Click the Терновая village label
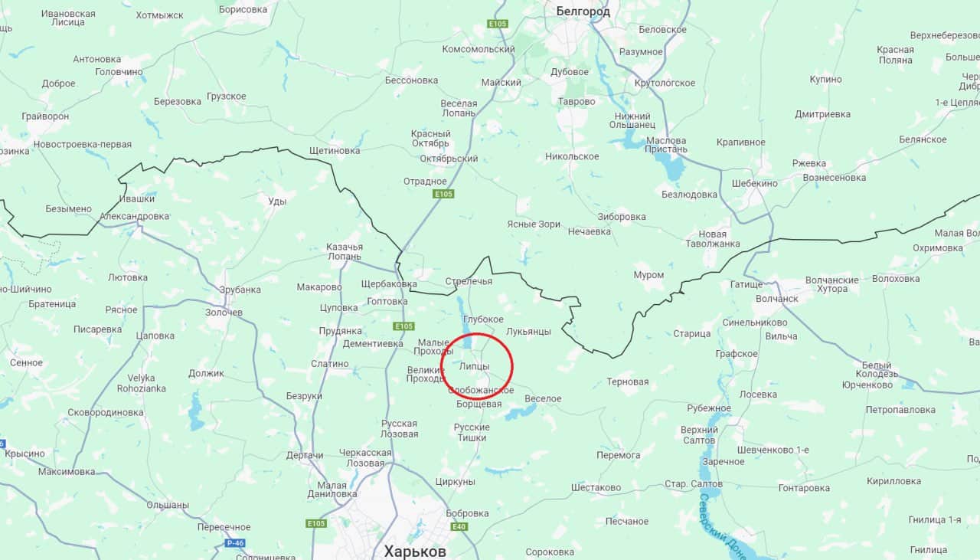Viewport: 980px width, 560px height. pyautogui.click(x=627, y=382)
